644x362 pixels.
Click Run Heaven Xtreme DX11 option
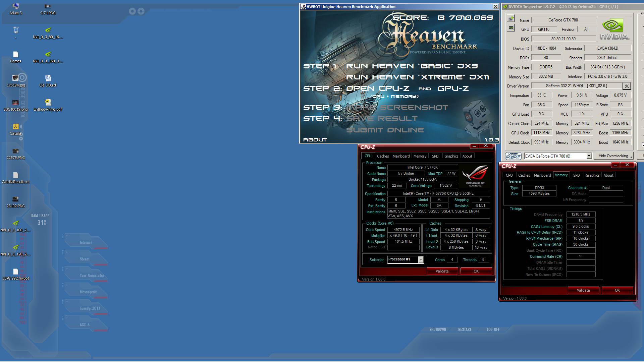(x=418, y=77)
